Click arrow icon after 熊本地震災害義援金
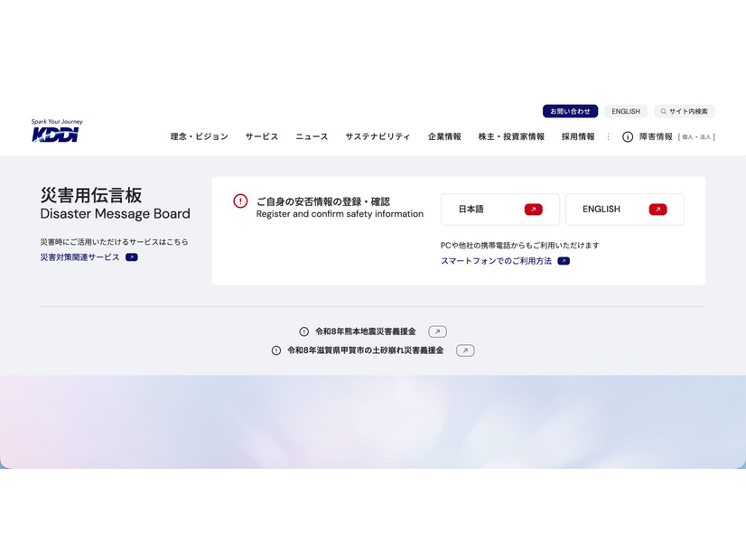 tap(437, 331)
